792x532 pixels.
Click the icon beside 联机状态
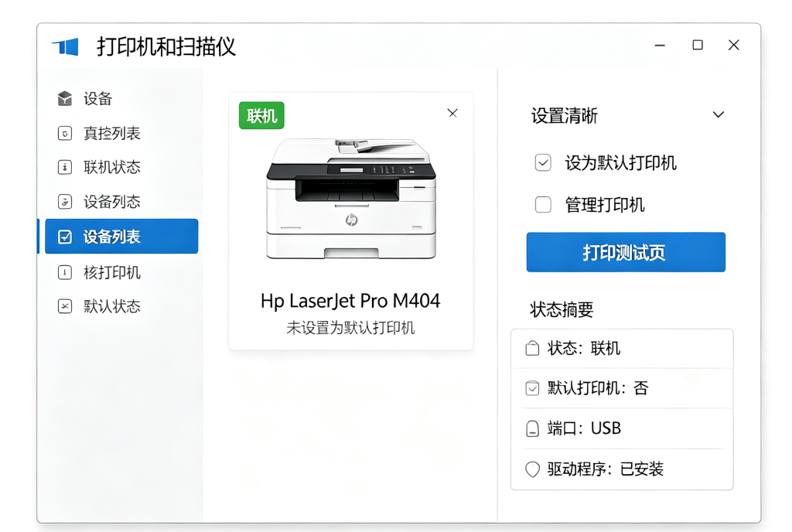[x=65, y=167]
